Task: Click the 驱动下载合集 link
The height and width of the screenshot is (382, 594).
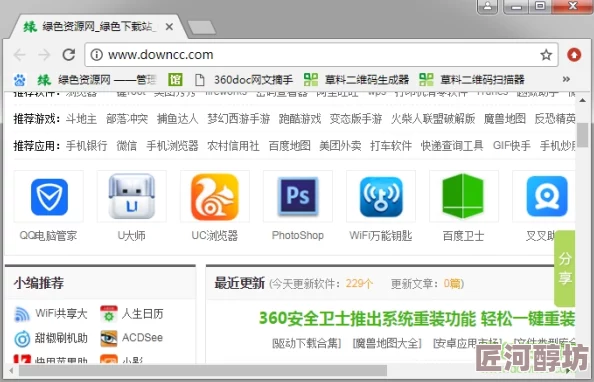Action: click(x=307, y=344)
